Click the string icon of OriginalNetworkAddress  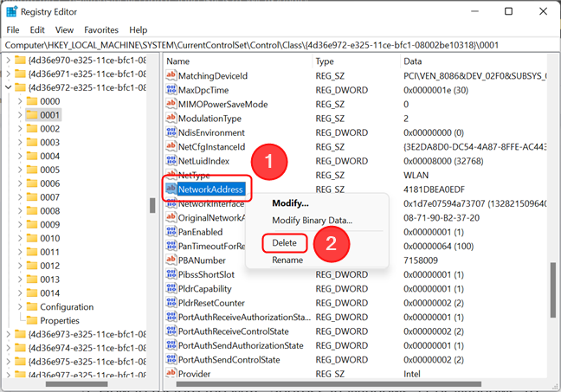171,217
